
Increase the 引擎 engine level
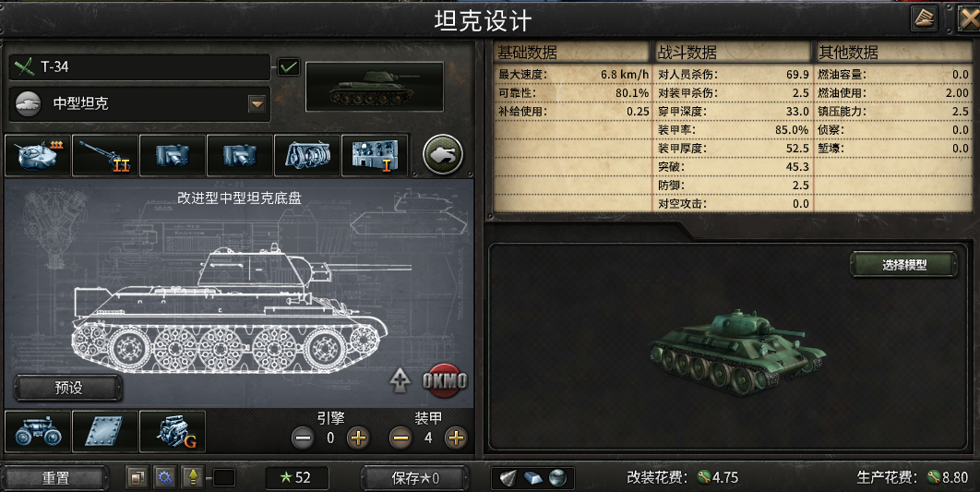point(358,438)
